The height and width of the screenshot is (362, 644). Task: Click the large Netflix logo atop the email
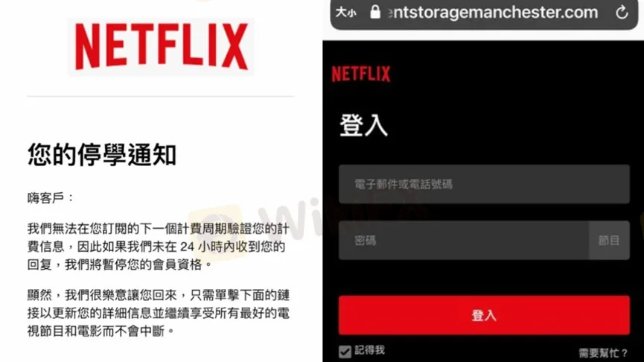[x=161, y=46]
